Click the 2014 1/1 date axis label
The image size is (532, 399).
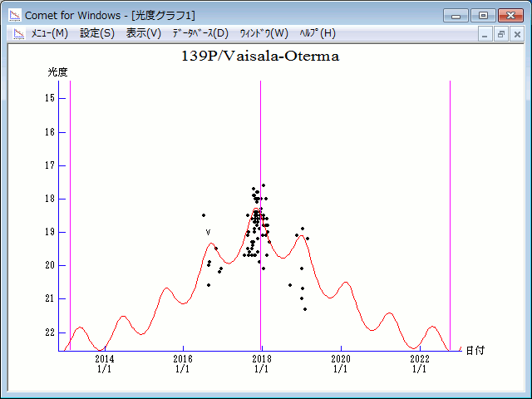coord(105,364)
